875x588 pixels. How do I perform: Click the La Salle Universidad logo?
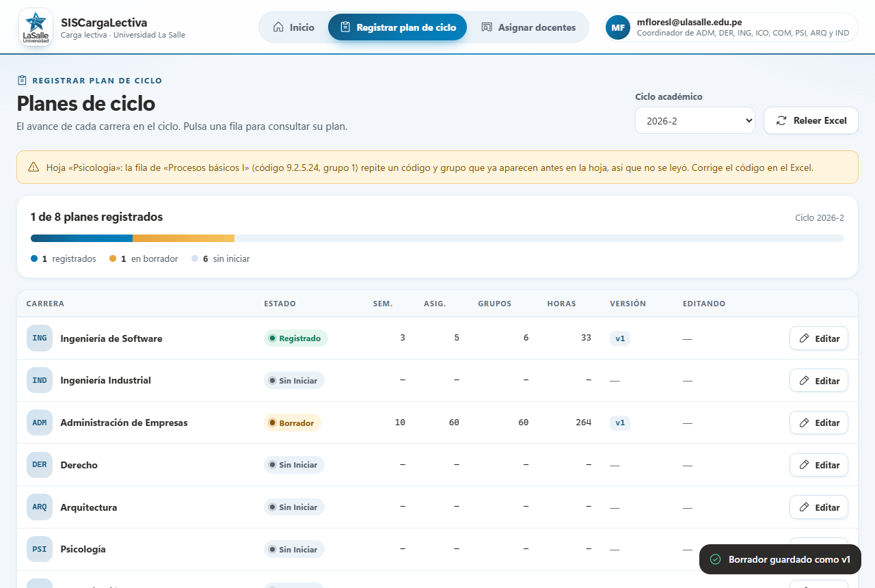pyautogui.click(x=36, y=27)
